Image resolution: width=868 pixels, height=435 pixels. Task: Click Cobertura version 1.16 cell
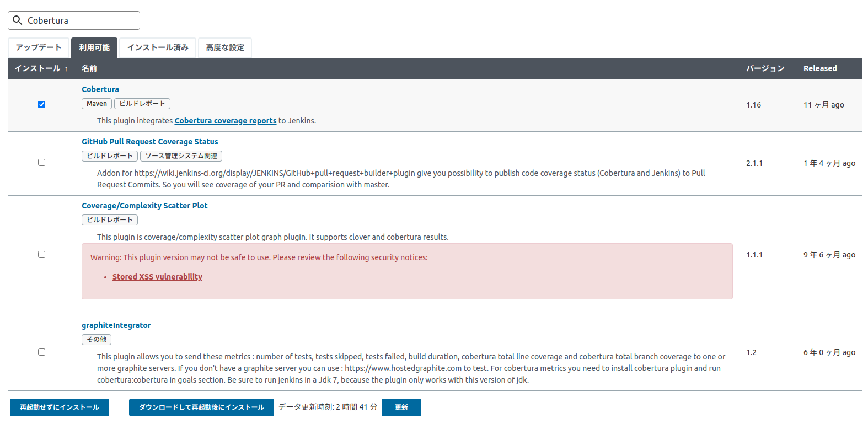coord(753,105)
